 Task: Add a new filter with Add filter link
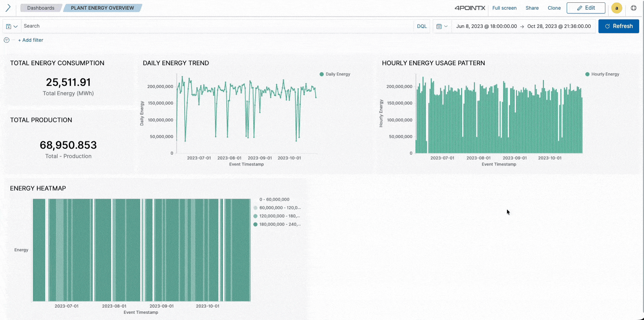[31, 40]
